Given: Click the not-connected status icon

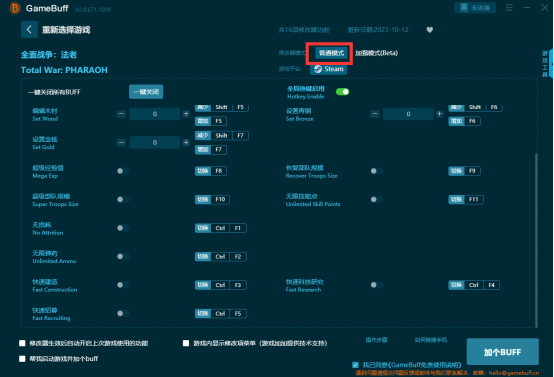Looking at the screenshot, I should [464, 7].
